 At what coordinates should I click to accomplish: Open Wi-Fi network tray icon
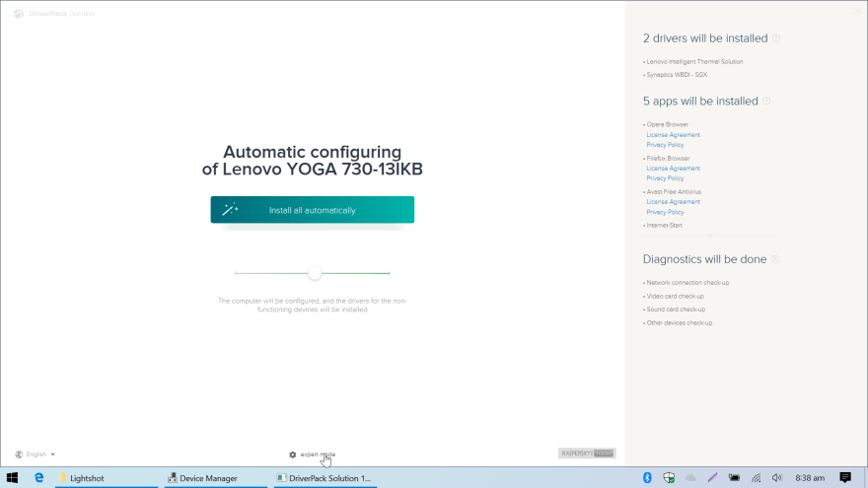point(757,477)
